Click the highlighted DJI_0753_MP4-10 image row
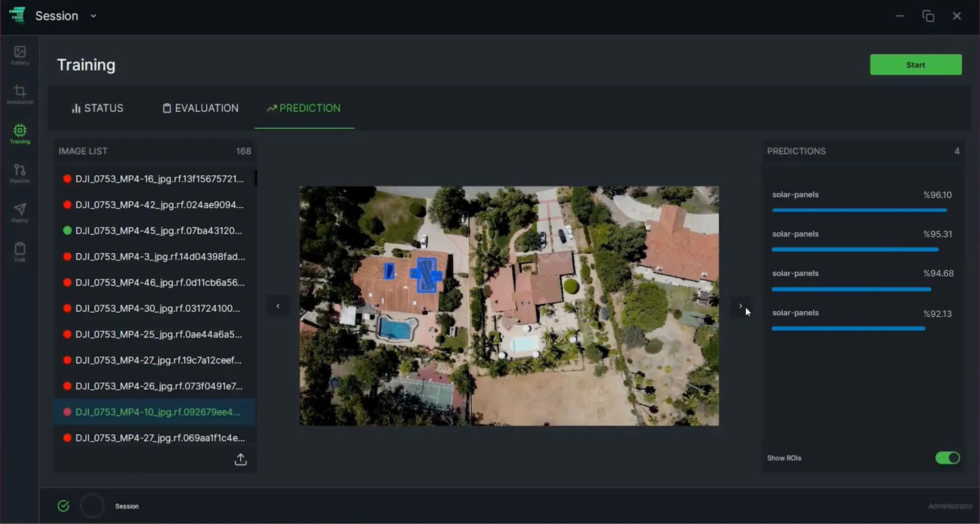Image resolution: width=980 pixels, height=524 pixels. coord(154,412)
